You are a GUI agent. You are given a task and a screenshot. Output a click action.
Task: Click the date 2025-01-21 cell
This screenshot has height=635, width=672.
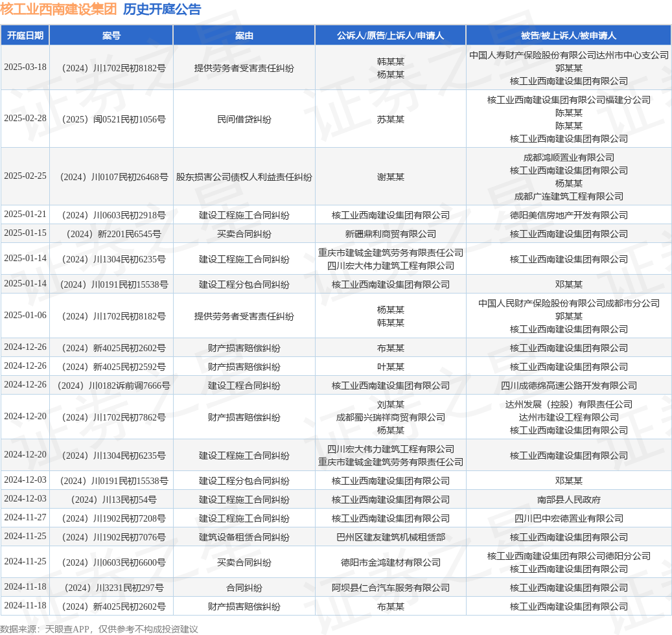tap(25, 214)
